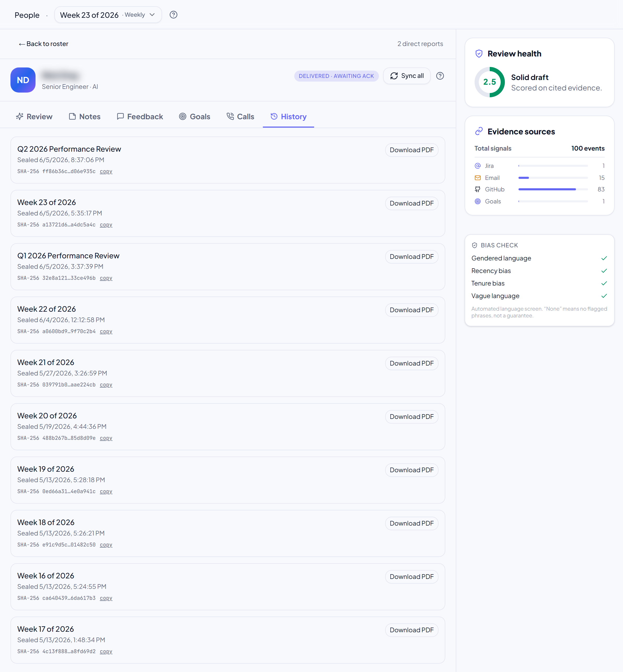Image resolution: width=623 pixels, height=672 pixels.
Task: Click the ND avatar badge
Action: [x=23, y=80]
